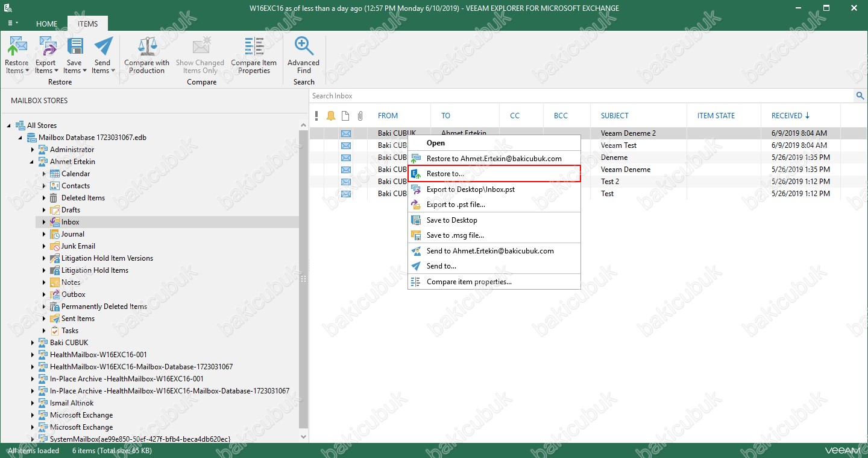Collapse the Ahmet Ertekin mailbox
The height and width of the screenshot is (458, 868).
click(x=33, y=162)
